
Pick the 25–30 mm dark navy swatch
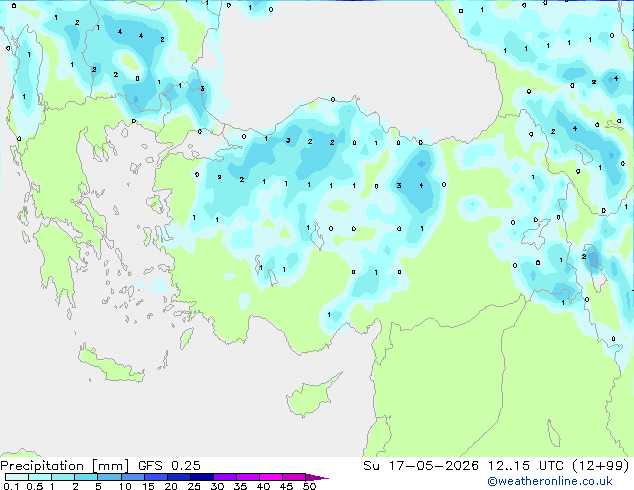point(202,477)
